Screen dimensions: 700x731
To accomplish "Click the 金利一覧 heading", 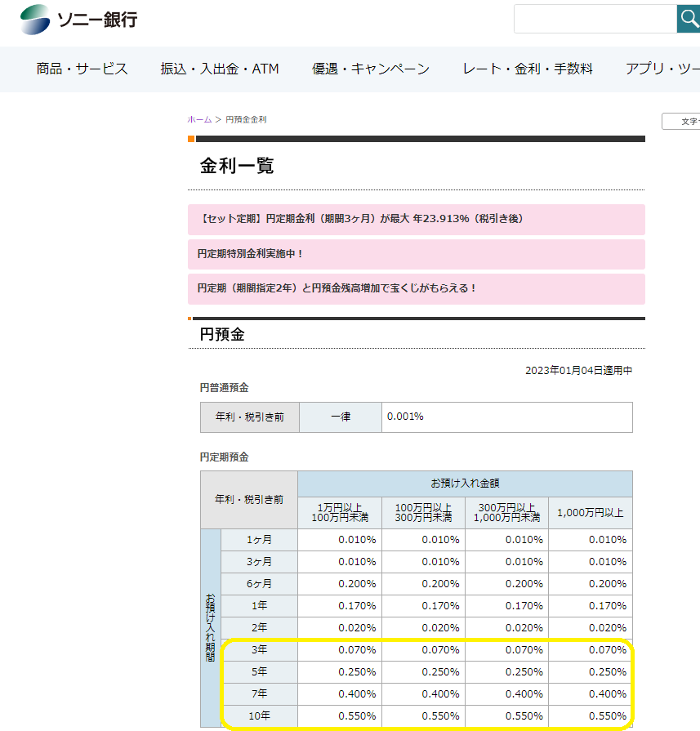I will coord(237,166).
